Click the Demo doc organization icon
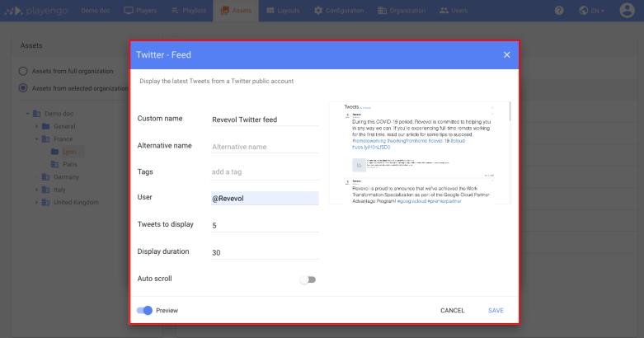644x338 pixels. coord(36,114)
